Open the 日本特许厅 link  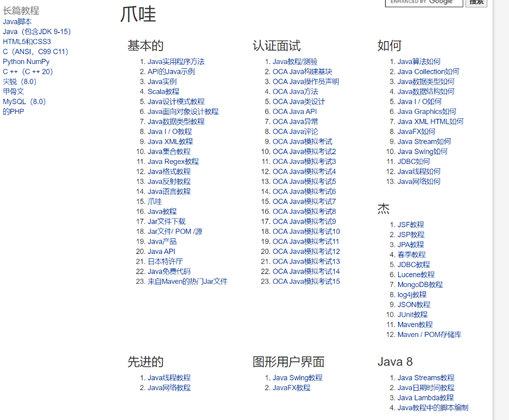(x=165, y=262)
